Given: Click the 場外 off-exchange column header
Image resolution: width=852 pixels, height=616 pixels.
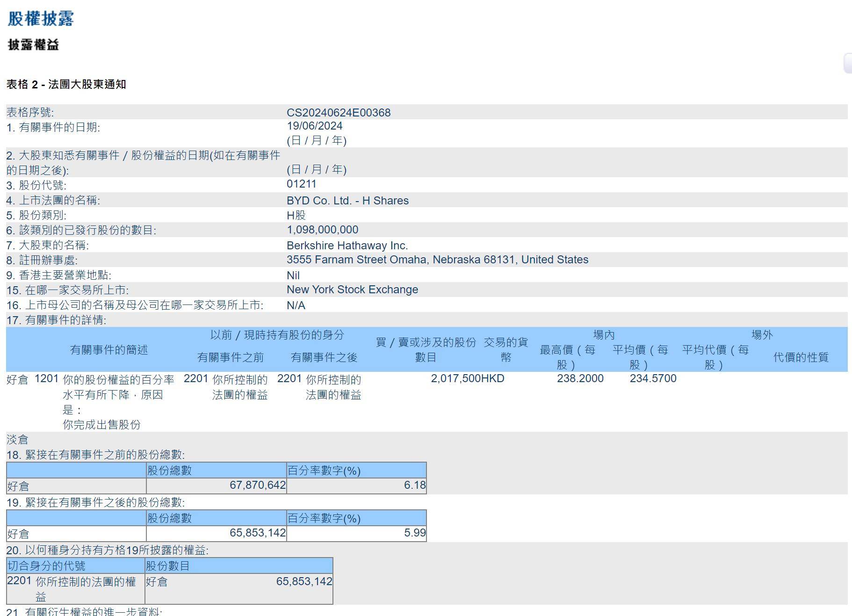Looking at the screenshot, I should 762,335.
